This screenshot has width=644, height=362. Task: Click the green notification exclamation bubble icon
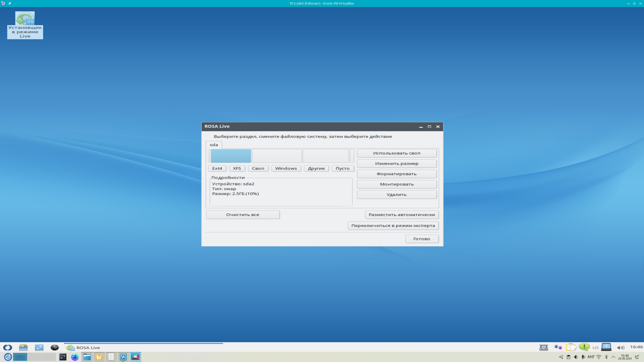pos(584,347)
